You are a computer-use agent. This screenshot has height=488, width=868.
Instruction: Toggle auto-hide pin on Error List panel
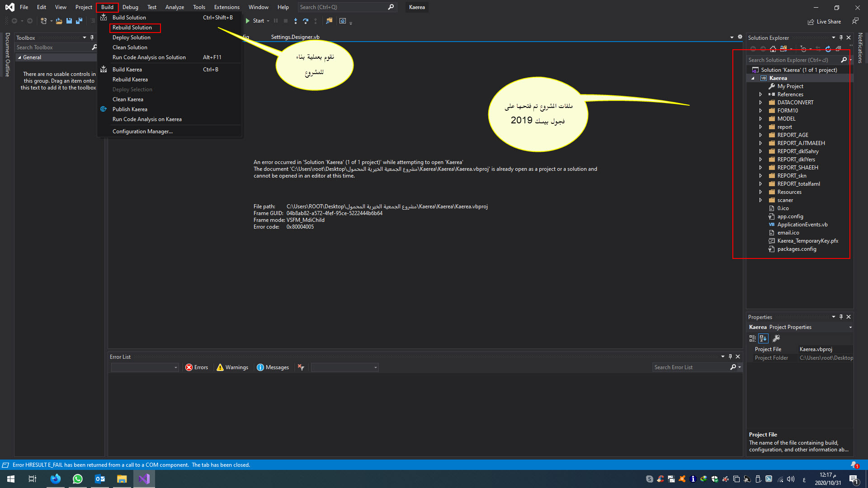click(x=730, y=357)
